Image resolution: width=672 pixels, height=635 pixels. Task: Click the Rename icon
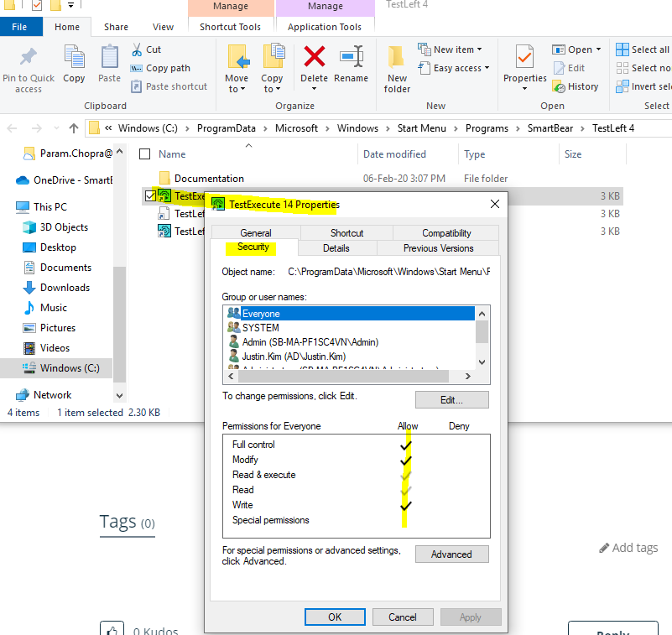click(x=352, y=56)
